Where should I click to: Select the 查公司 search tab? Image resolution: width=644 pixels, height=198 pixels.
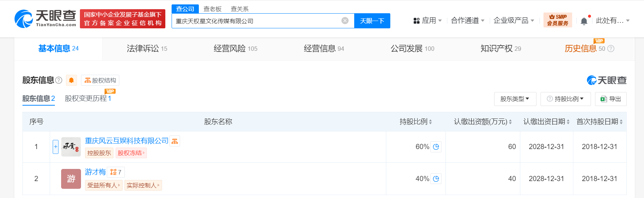point(185,8)
